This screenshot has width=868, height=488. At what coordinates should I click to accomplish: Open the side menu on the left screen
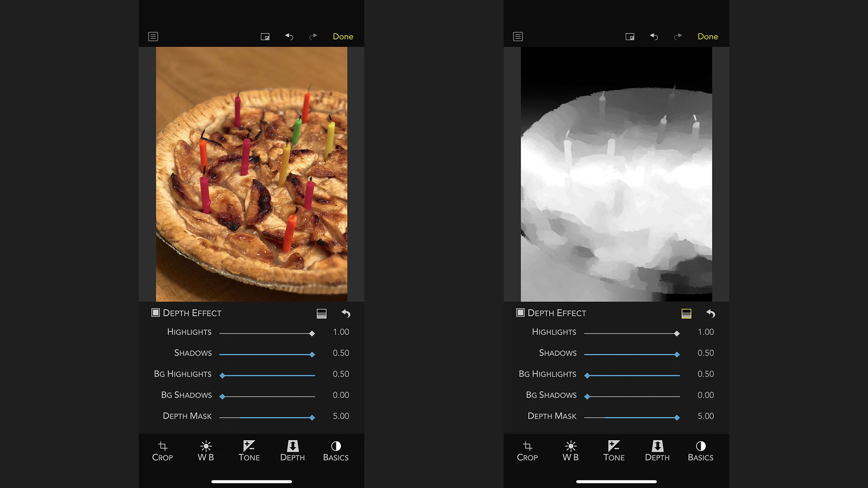click(x=153, y=37)
